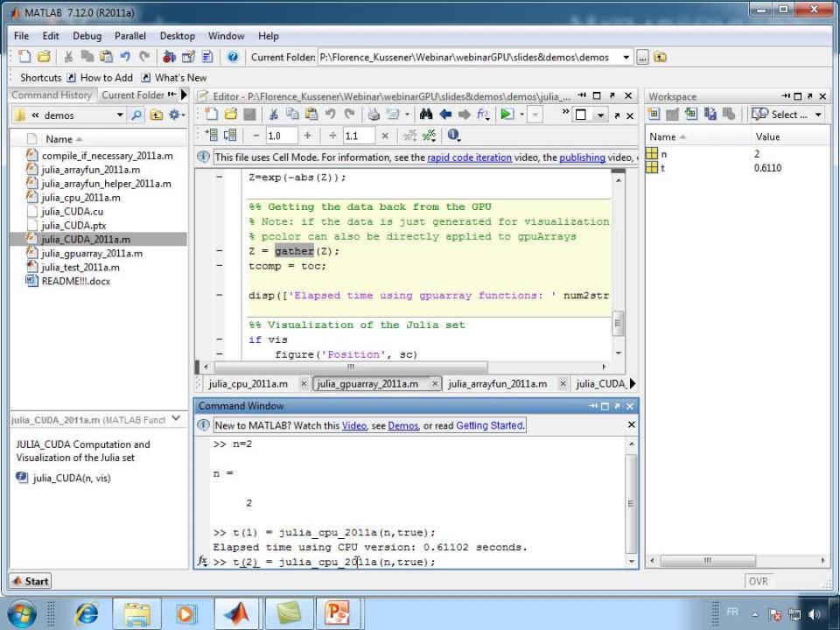Click the Editor's Find binoculars icon
The image size is (840, 630).
[x=426, y=114]
